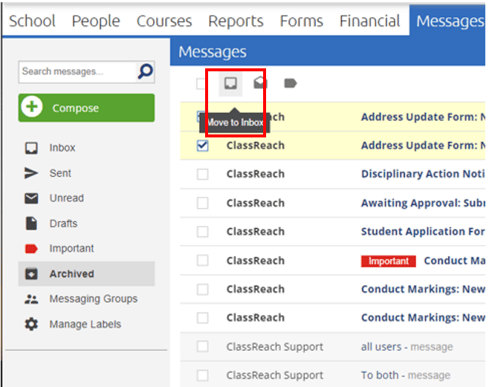Viewport: 492px width, 387px height.
Task: Switch to the Financial tab
Action: coord(370,21)
